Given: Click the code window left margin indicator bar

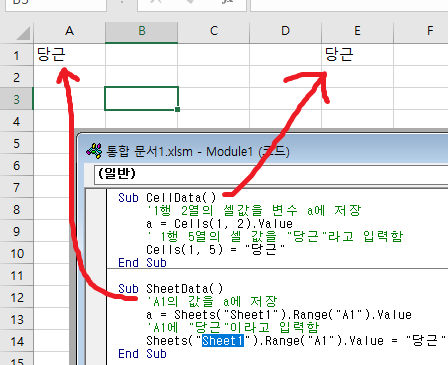Looking at the screenshot, I should point(96,277).
